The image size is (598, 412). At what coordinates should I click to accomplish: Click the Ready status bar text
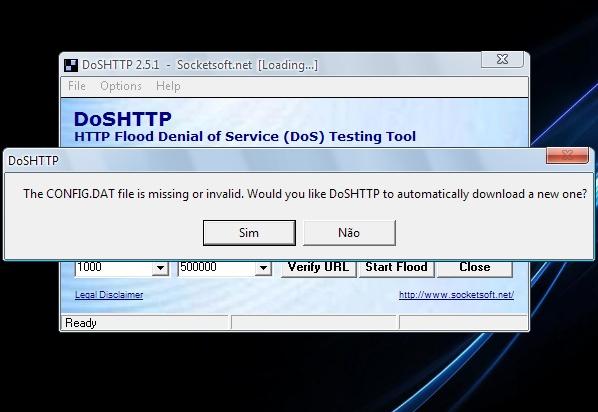81,323
